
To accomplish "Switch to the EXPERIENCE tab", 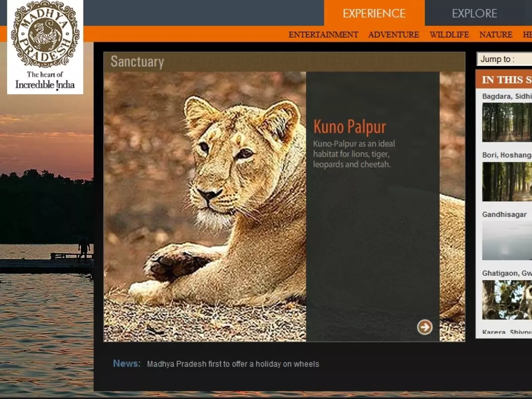I will (x=374, y=13).
